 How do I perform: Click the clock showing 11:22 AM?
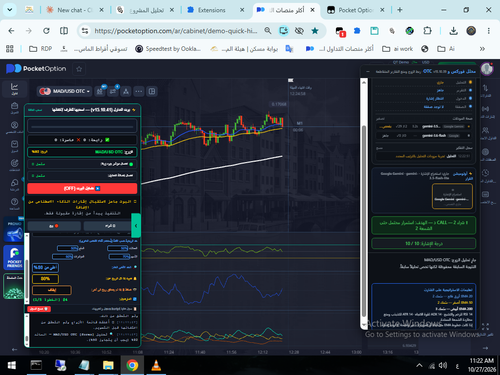[x=482, y=360]
